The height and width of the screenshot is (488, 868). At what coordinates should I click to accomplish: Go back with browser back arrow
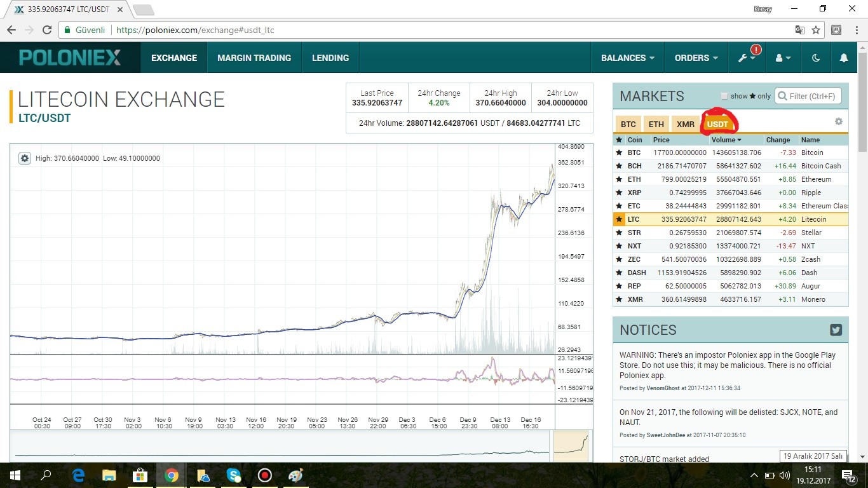click(11, 30)
